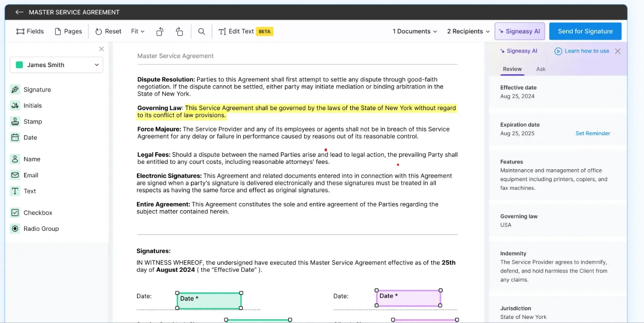Expand the 2 Recipients dropdown
644x323 pixels.
pyautogui.click(x=468, y=31)
